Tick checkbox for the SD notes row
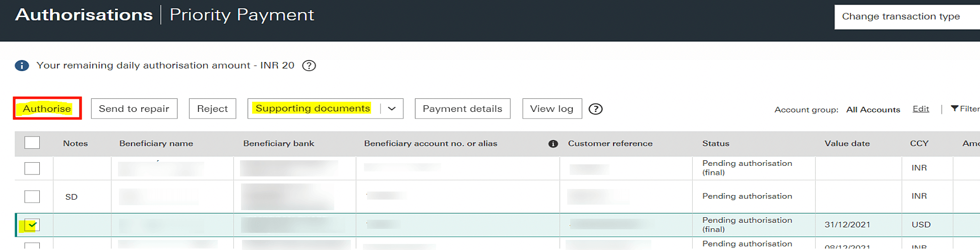The width and height of the screenshot is (980, 250). click(32, 197)
